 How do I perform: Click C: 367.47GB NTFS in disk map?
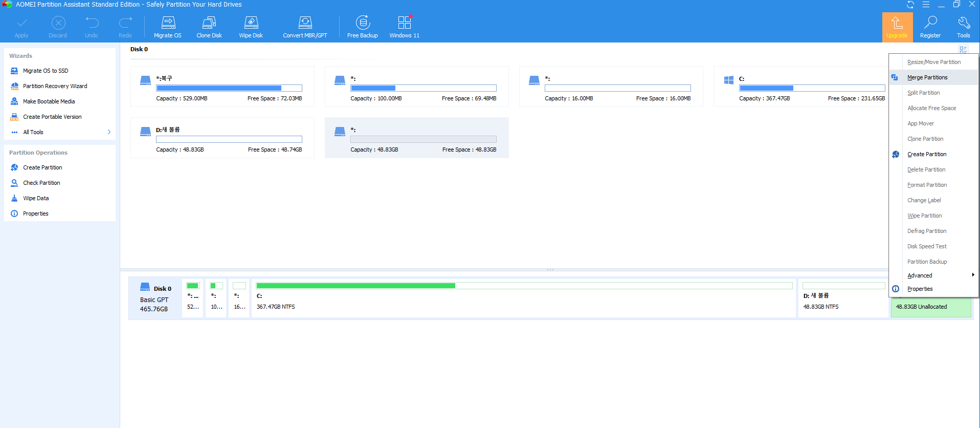coord(524,298)
